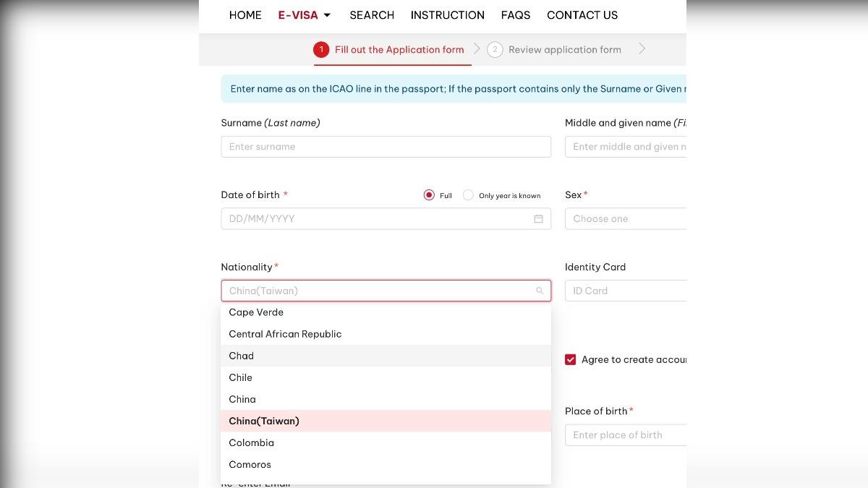Click the Enter surname input field

tap(386, 147)
